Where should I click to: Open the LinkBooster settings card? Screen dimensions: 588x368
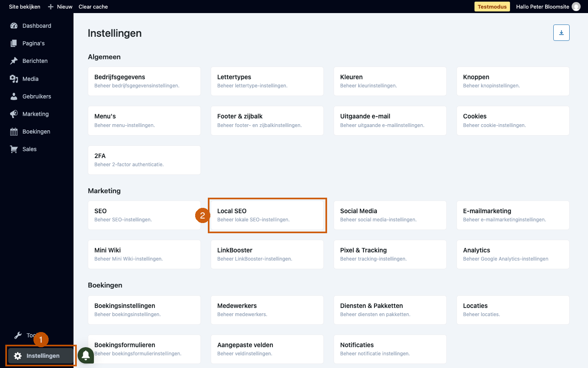267,254
